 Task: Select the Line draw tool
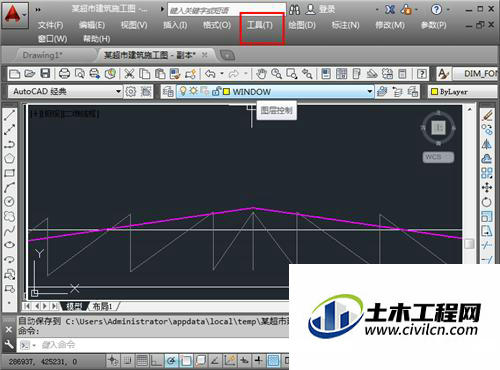(x=9, y=115)
